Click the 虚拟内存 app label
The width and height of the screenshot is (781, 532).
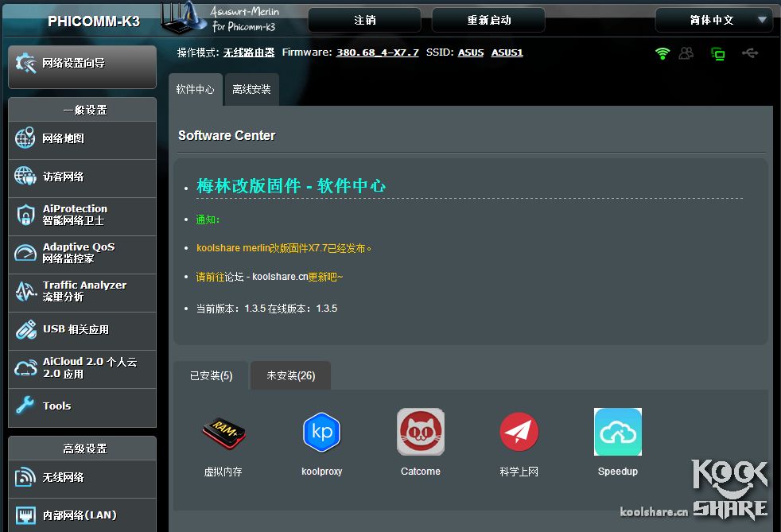[x=223, y=472]
